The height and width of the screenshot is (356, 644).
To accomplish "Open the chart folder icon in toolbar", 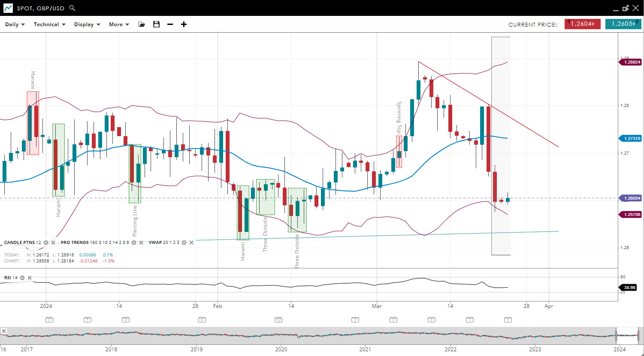I will pyautogui.click(x=142, y=24).
